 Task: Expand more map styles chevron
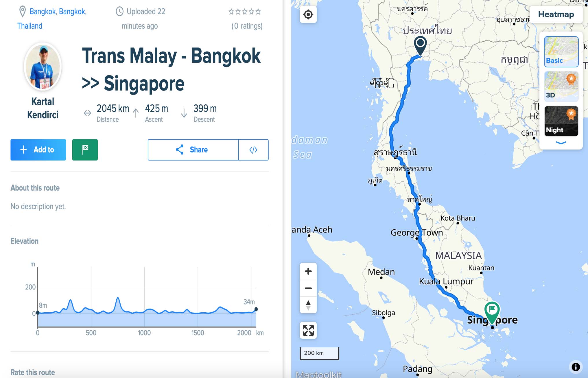[x=561, y=143]
